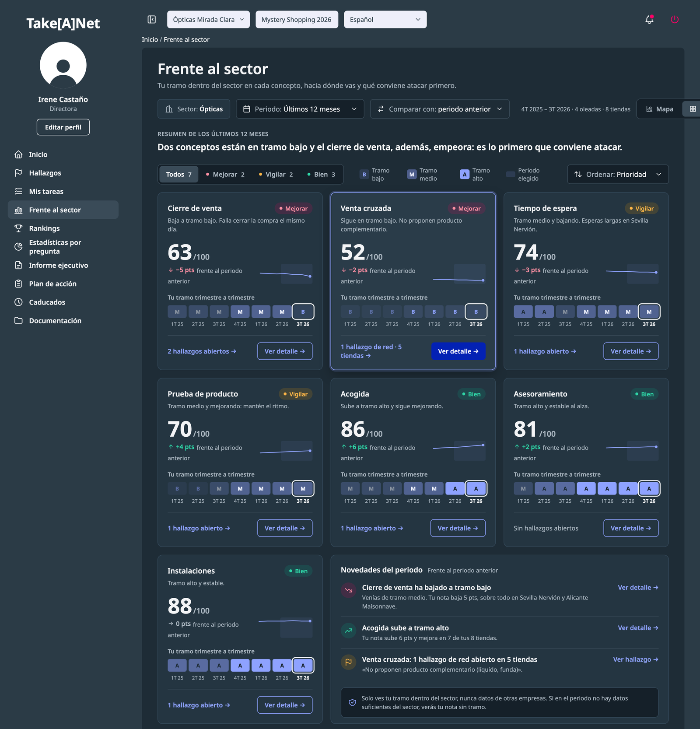
Task: Filter cards by Bien 3
Action: (x=321, y=175)
